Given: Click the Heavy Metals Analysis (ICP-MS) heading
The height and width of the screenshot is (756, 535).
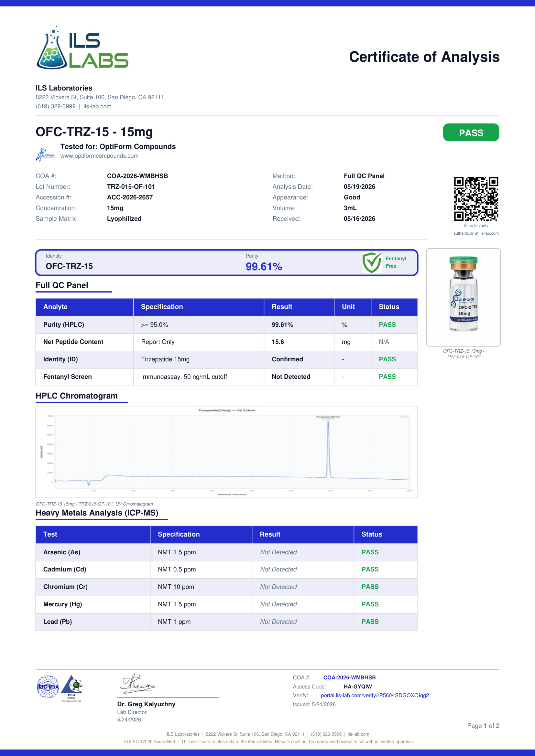Looking at the screenshot, I should [97, 513].
